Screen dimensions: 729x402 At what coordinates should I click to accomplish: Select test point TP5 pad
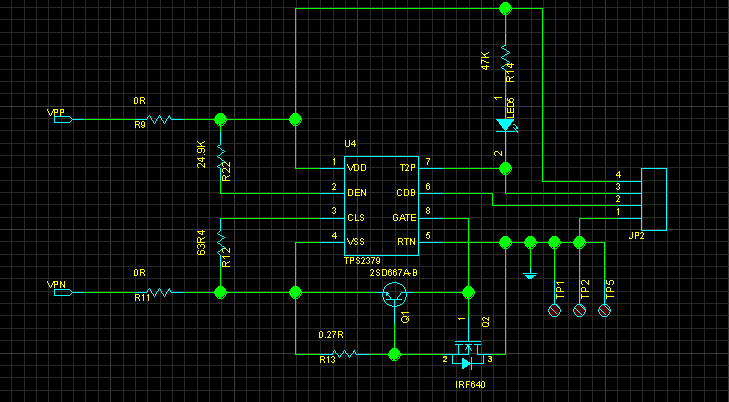[604, 310]
